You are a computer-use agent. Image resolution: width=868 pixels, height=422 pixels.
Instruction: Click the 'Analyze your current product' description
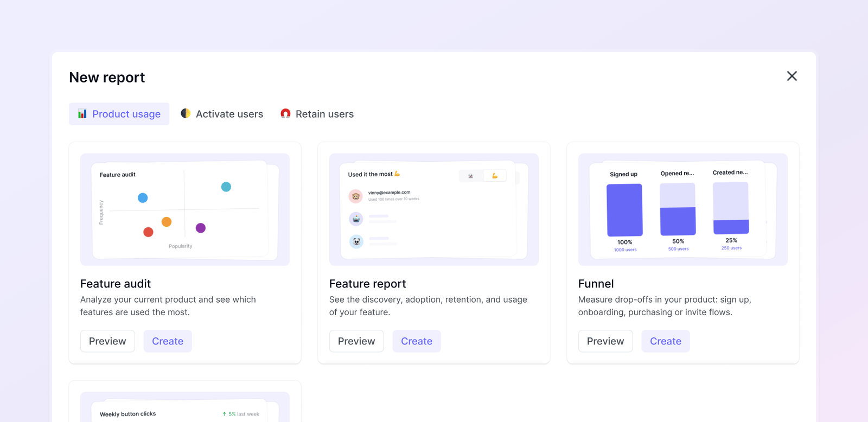168,306
